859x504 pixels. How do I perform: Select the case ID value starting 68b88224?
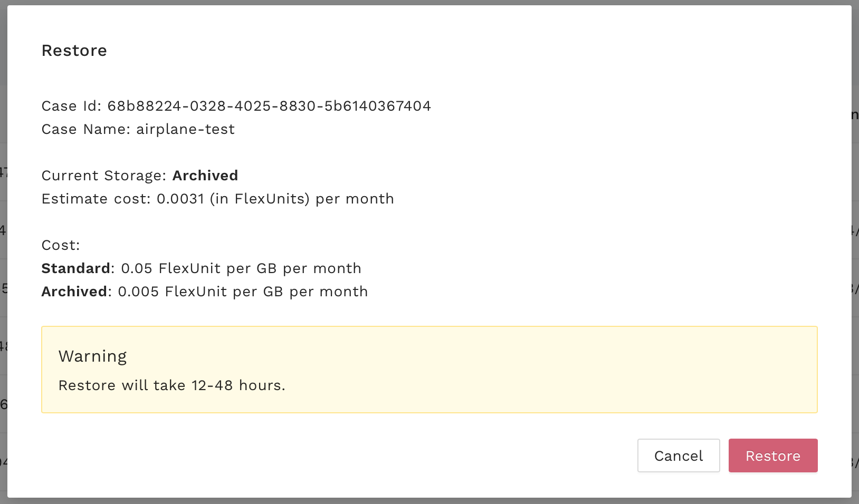[269, 106]
